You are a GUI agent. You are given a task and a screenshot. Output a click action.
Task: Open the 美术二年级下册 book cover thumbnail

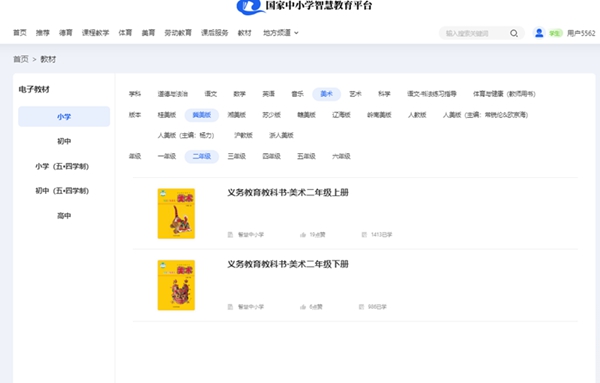tap(176, 285)
